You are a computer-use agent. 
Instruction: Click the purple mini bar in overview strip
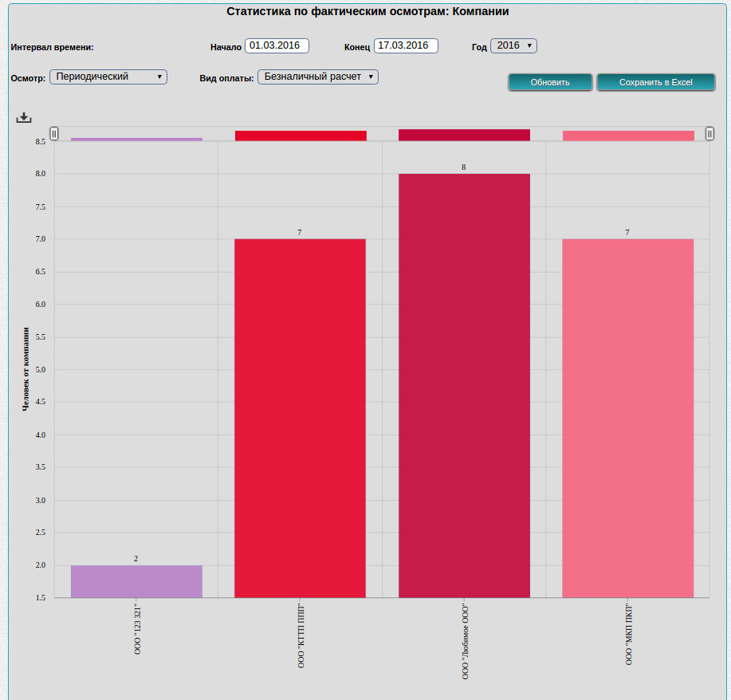click(136, 139)
